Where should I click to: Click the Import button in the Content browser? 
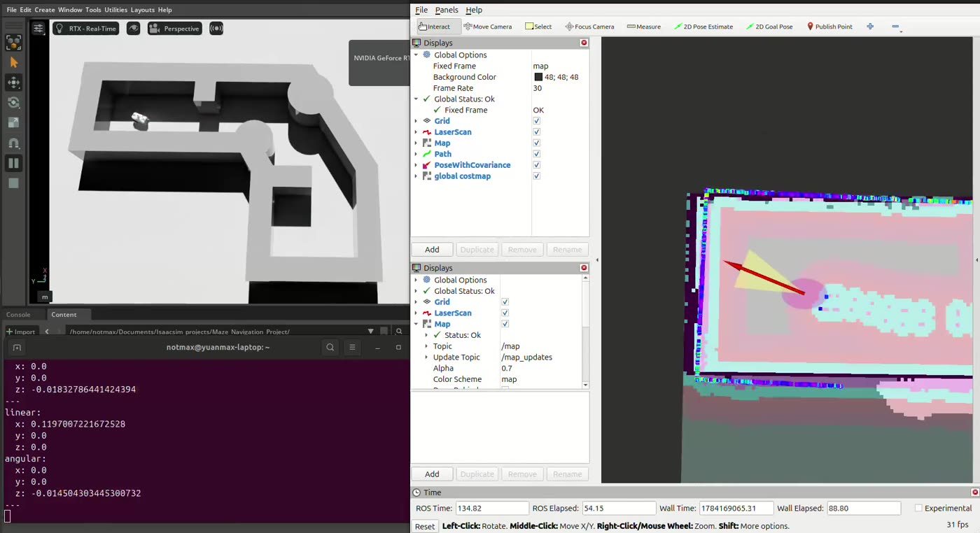(x=21, y=332)
